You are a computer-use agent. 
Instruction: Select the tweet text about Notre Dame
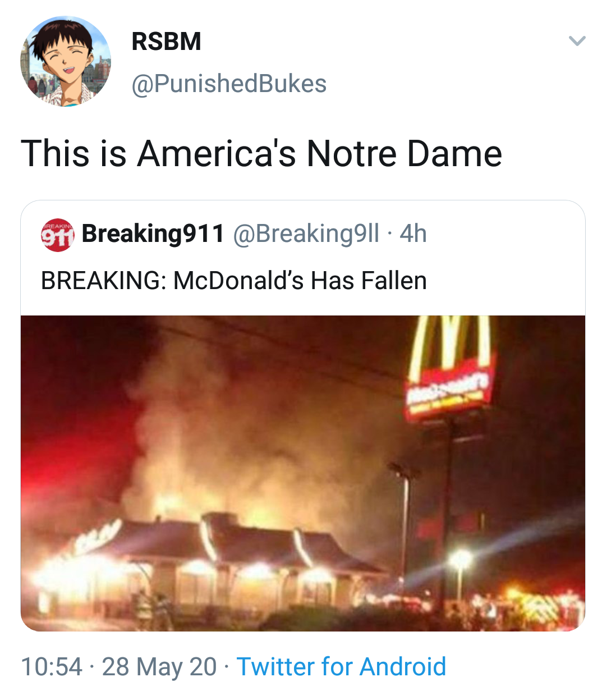pos(261,153)
